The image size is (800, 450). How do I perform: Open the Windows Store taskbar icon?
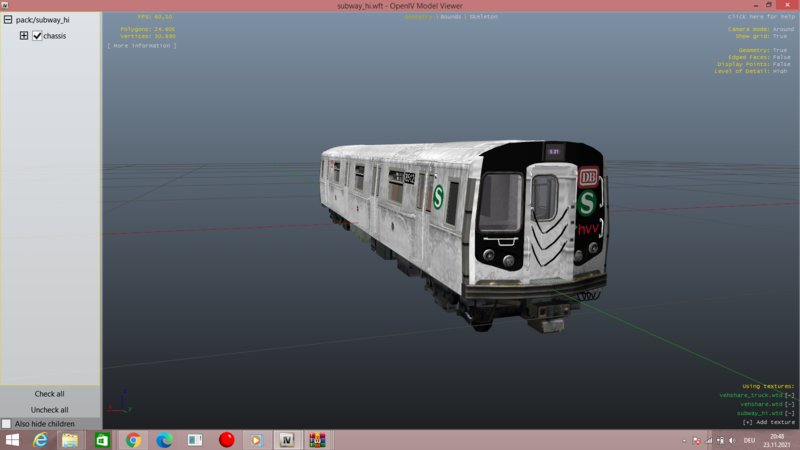tap(102, 440)
